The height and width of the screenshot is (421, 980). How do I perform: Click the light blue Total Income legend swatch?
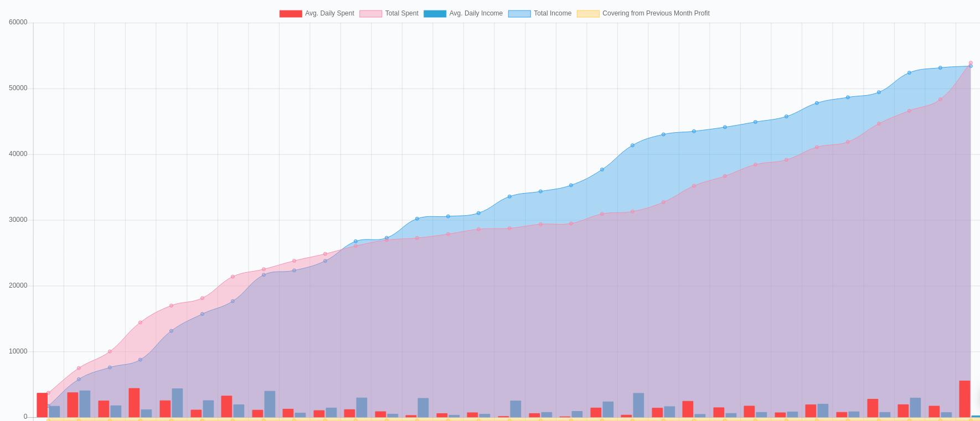(x=519, y=13)
